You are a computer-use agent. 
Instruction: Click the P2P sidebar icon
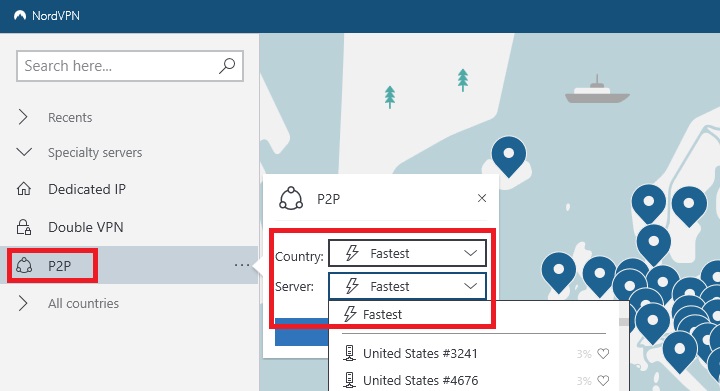[24, 265]
